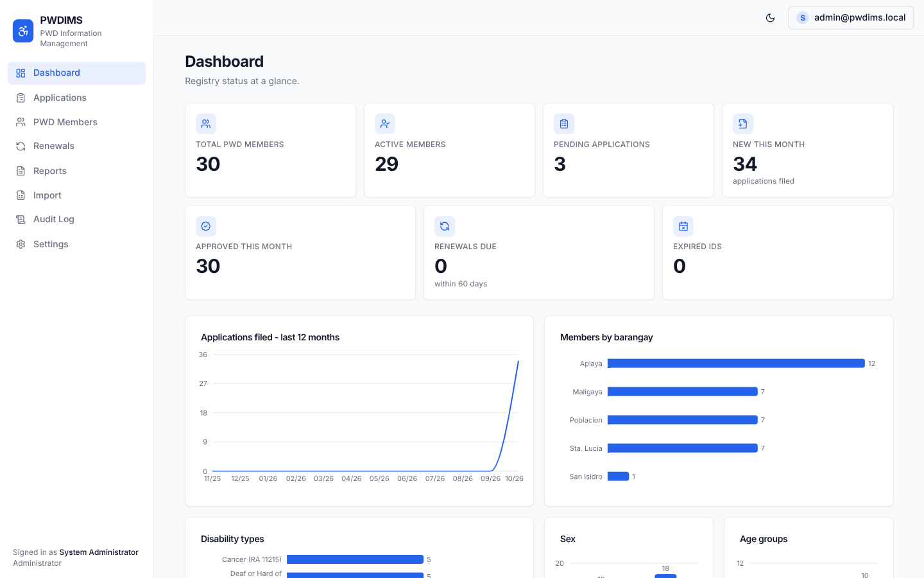Open the Reports page
924x578 pixels.
click(x=76, y=171)
